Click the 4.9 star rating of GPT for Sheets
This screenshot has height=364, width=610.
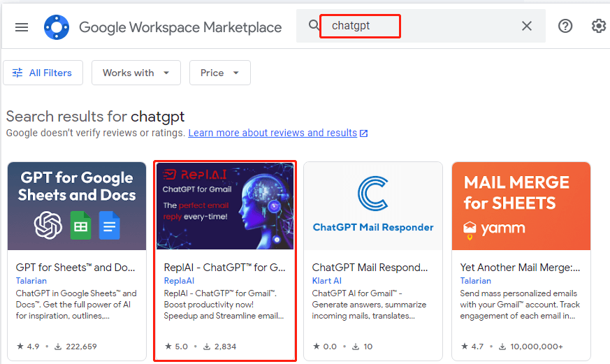point(28,347)
